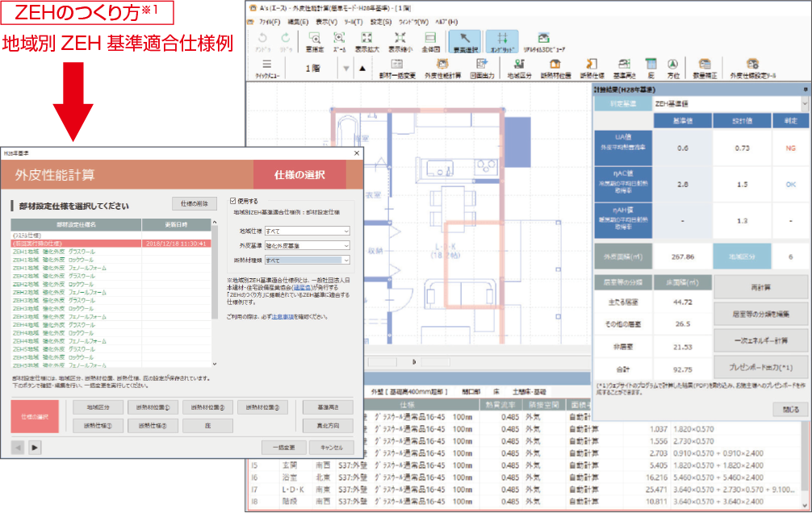Click the 地域区分 toolbar icon
Image resolution: width=812 pixels, height=513 pixels.
519,68
